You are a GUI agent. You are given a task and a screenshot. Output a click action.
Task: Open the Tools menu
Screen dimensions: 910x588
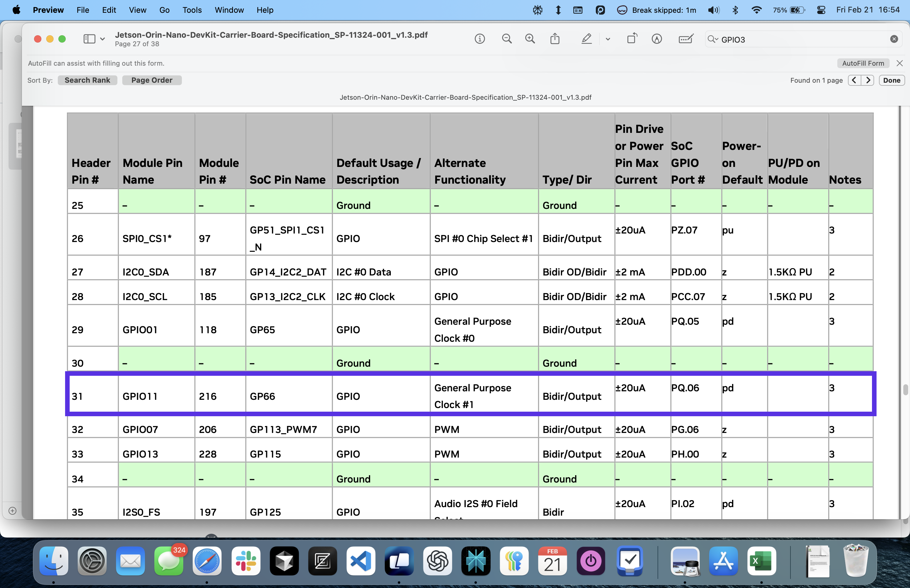pos(192,10)
